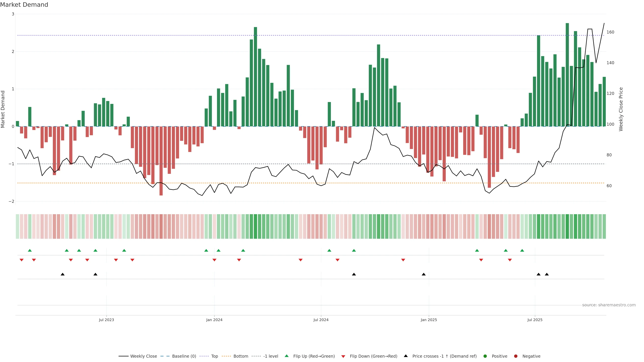The height and width of the screenshot is (362, 644).
Task: Toggle the Top dotted-line legend entry
Action: [x=214, y=356]
